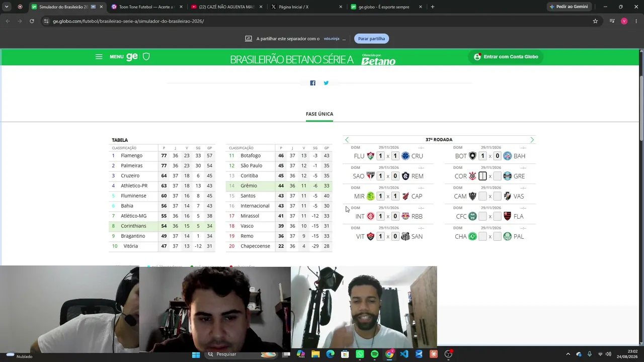Click the Flamengo row in the standings
This screenshot has width=644, height=362.
[x=162, y=156]
